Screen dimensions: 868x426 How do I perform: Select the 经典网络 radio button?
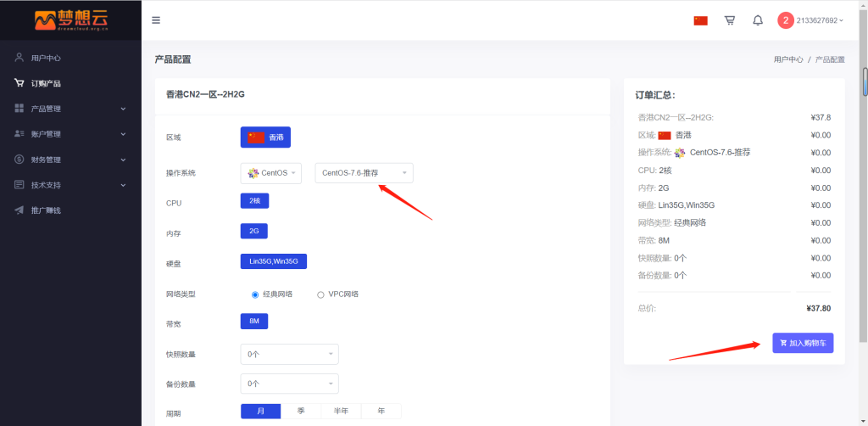[254, 294]
